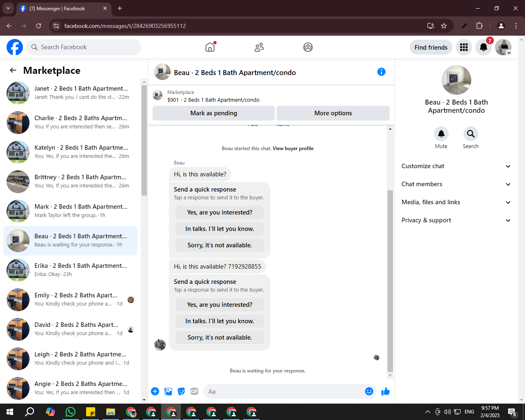Screen dimensions: 525x420
Task: Open account profile picture menu
Action: (x=503, y=47)
